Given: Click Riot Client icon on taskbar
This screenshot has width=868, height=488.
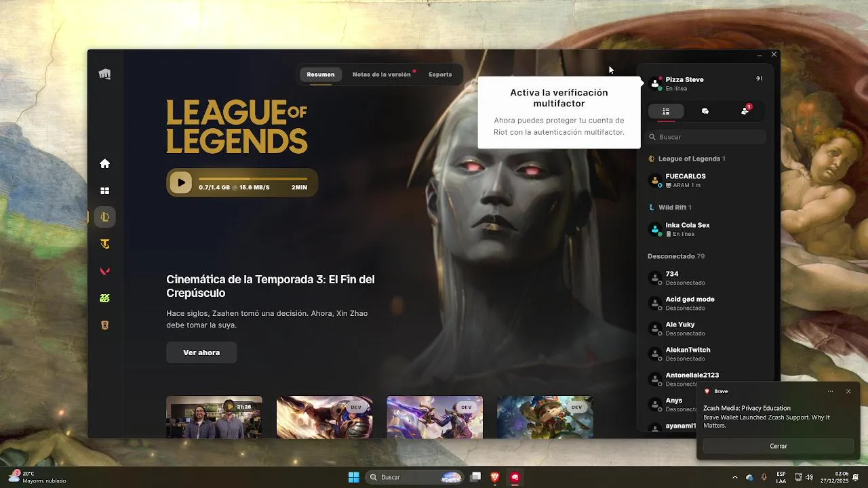Looking at the screenshot, I should coord(515,477).
